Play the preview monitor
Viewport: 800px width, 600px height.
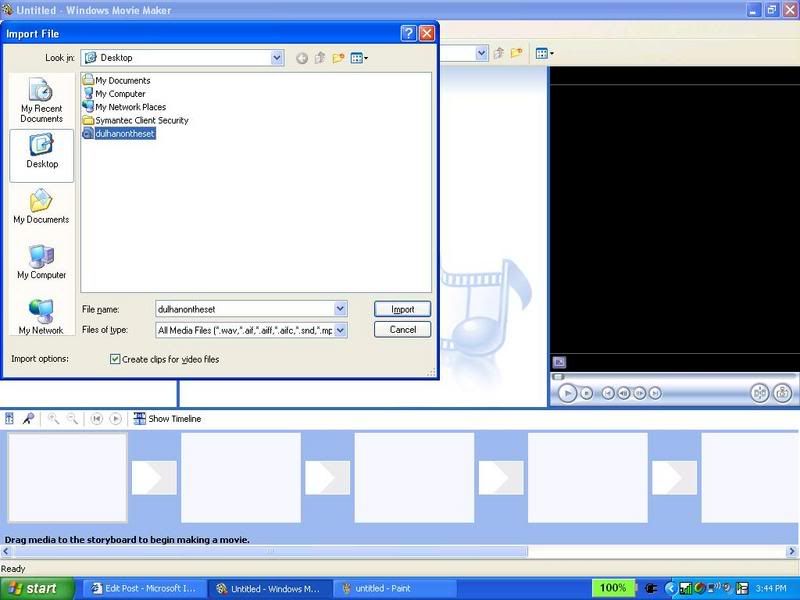pos(567,393)
